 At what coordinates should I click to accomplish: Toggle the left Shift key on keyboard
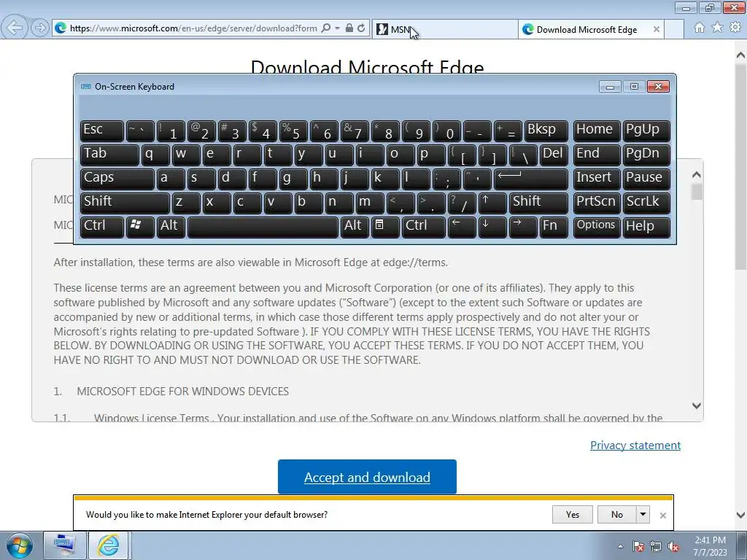(125, 203)
